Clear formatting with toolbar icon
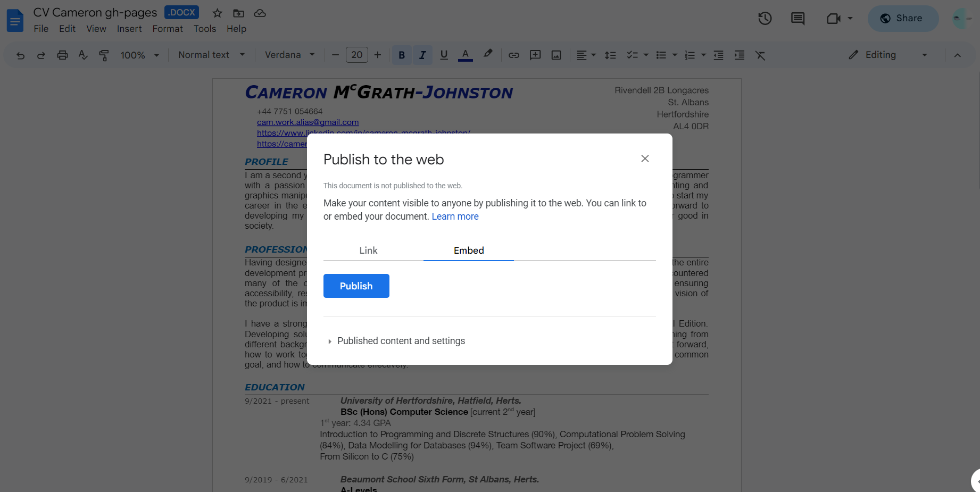Screen dimensions: 980x492 tap(760, 55)
